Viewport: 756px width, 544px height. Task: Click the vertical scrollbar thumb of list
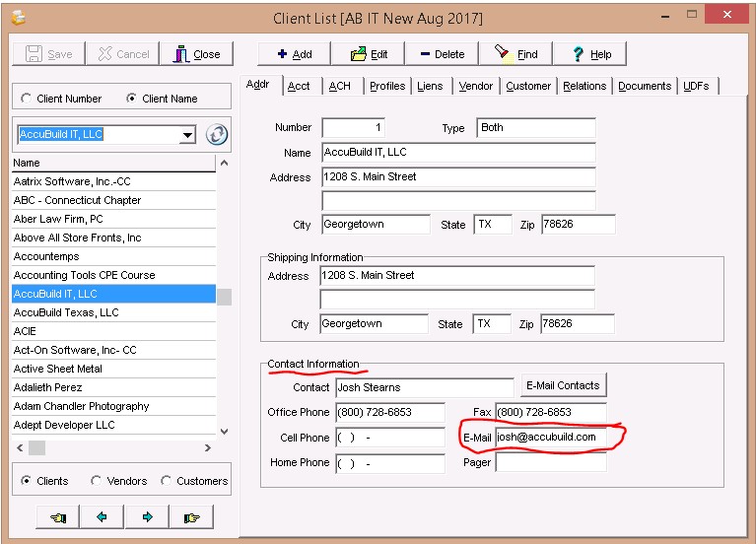coord(224,297)
